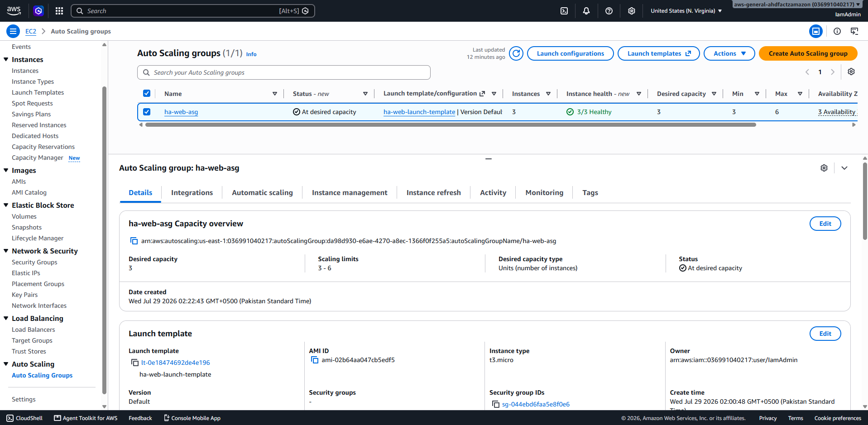This screenshot has width=868, height=425.
Task: Collapse the detail panel chevron
Action: click(x=844, y=168)
